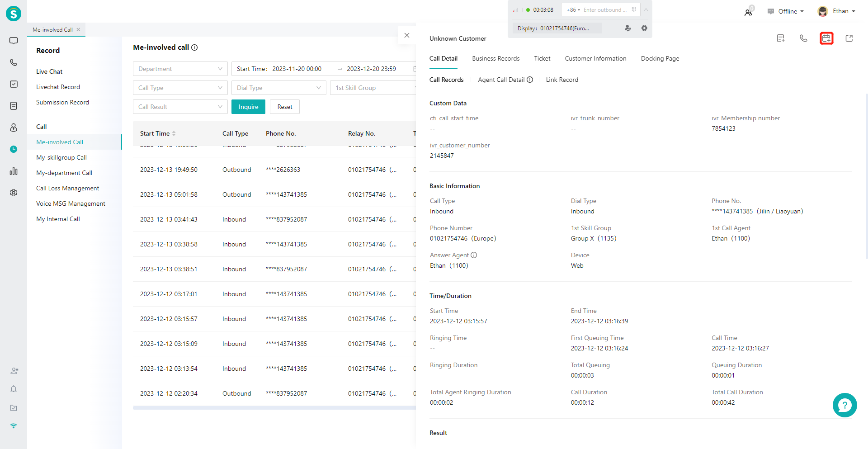Open My-department Call in sidebar
Screen dimensions: 868x449
pos(64,173)
